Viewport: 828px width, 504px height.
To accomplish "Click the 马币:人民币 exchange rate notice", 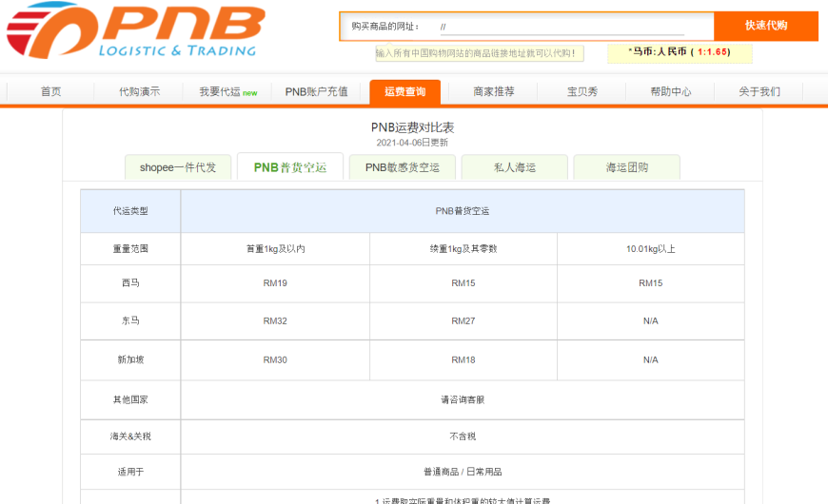I will 680,52.
